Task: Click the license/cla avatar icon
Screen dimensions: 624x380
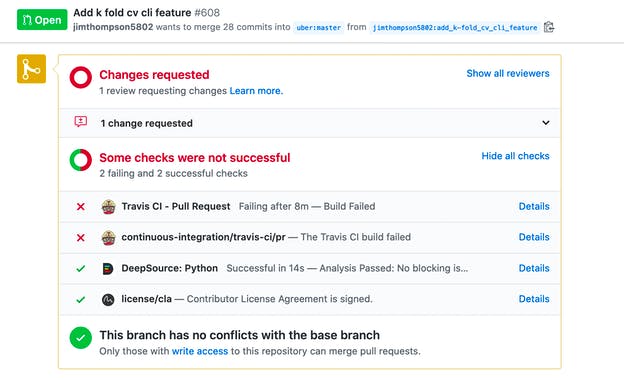Action: click(x=108, y=299)
